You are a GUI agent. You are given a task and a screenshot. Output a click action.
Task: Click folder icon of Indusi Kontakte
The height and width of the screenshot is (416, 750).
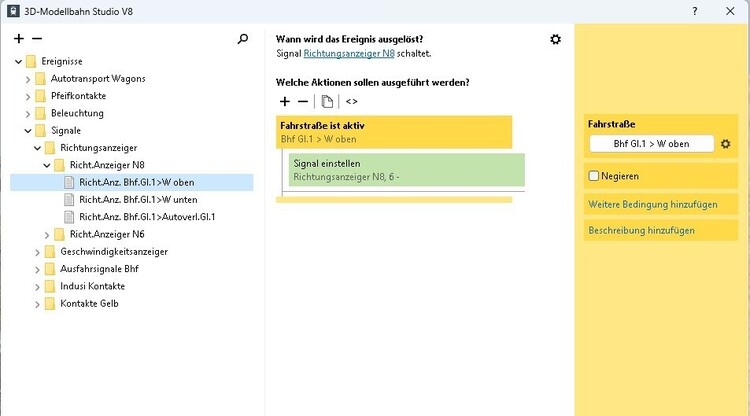coord(50,286)
